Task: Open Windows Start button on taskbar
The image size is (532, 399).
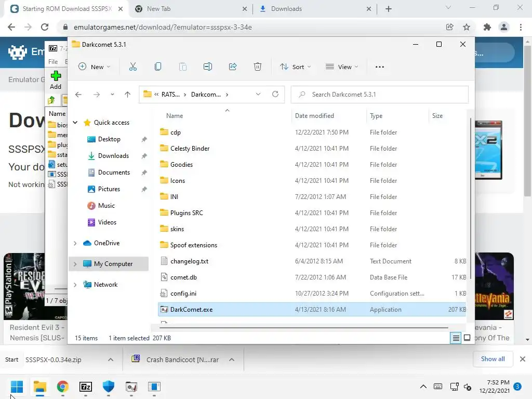Action: point(17,387)
